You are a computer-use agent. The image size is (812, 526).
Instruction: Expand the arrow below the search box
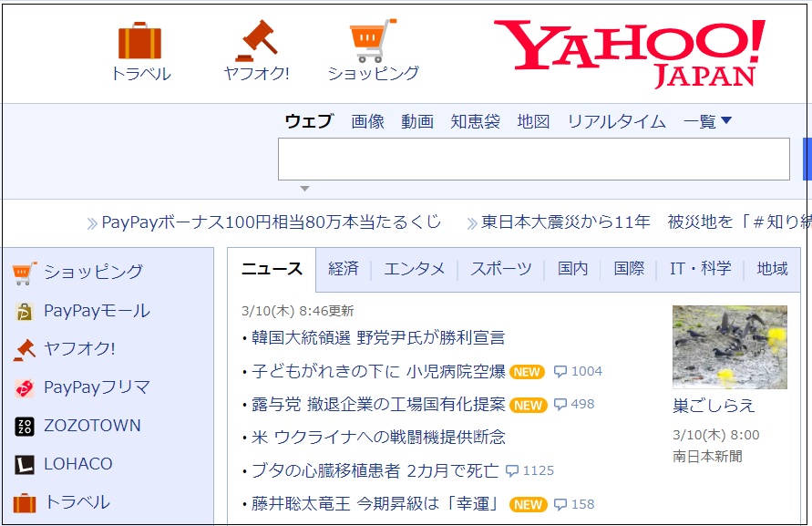(305, 189)
